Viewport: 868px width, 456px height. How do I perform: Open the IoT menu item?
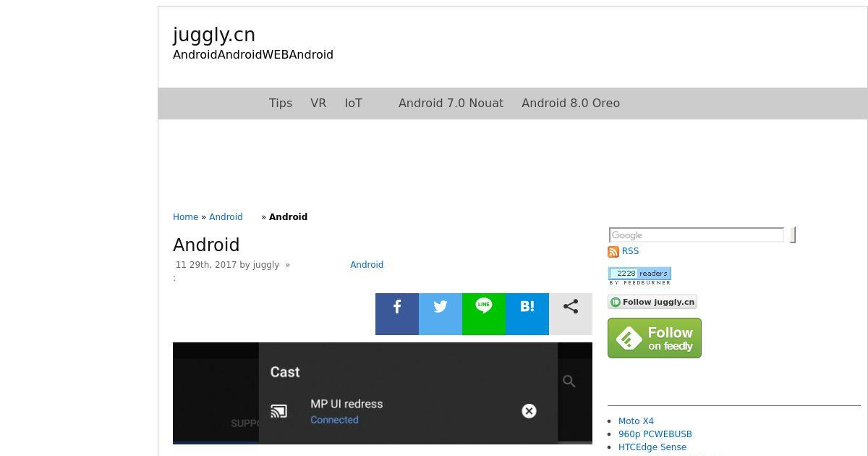353,103
